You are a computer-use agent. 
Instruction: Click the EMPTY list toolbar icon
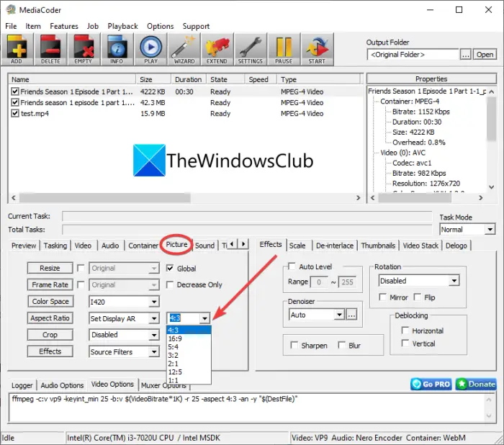pyautogui.click(x=84, y=50)
